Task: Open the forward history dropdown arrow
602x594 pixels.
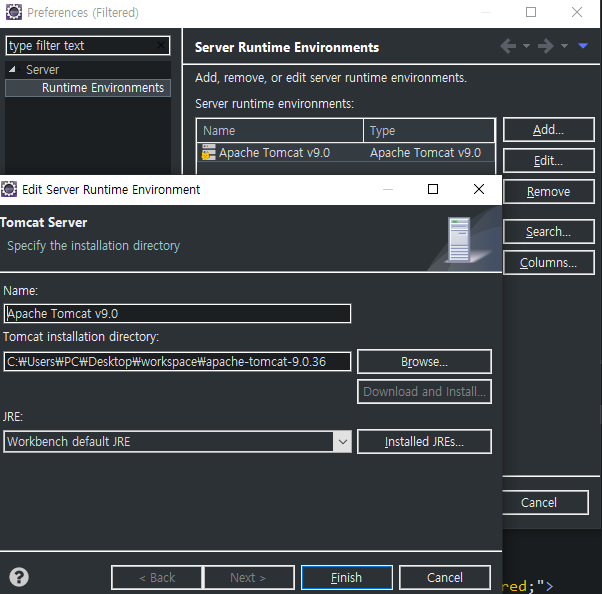Action: [564, 46]
